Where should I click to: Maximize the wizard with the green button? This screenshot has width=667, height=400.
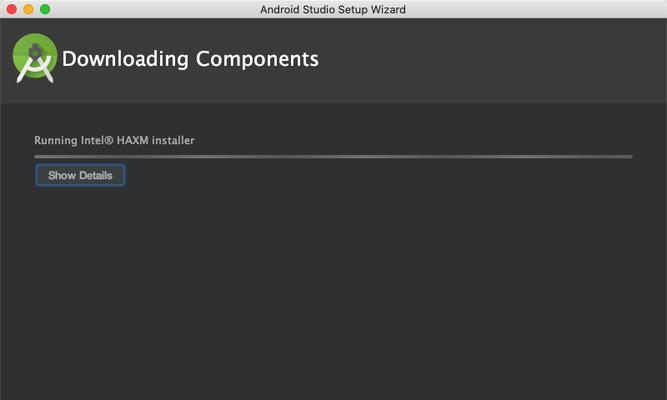click(45, 9)
